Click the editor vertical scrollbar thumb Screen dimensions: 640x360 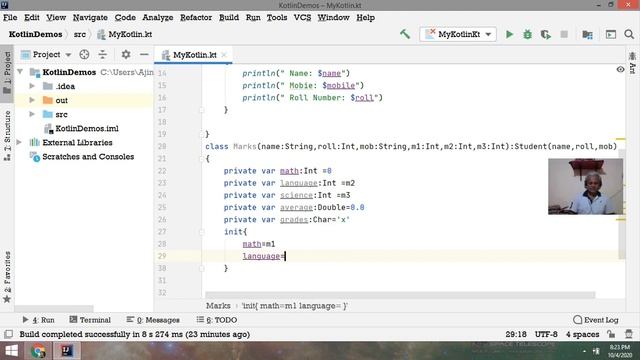coord(622,204)
